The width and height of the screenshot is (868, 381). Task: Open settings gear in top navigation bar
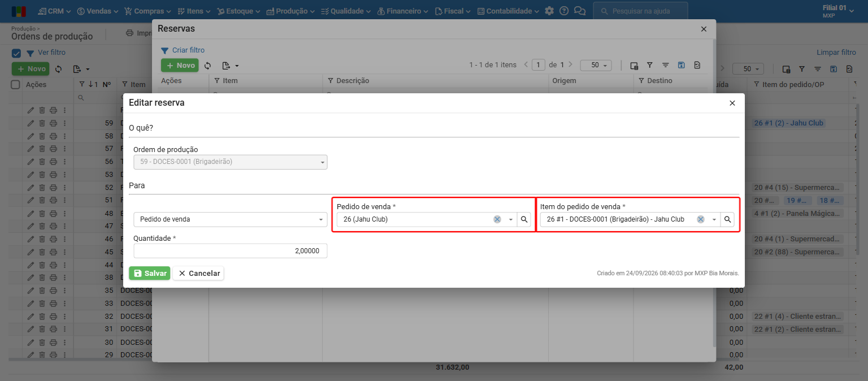[549, 11]
